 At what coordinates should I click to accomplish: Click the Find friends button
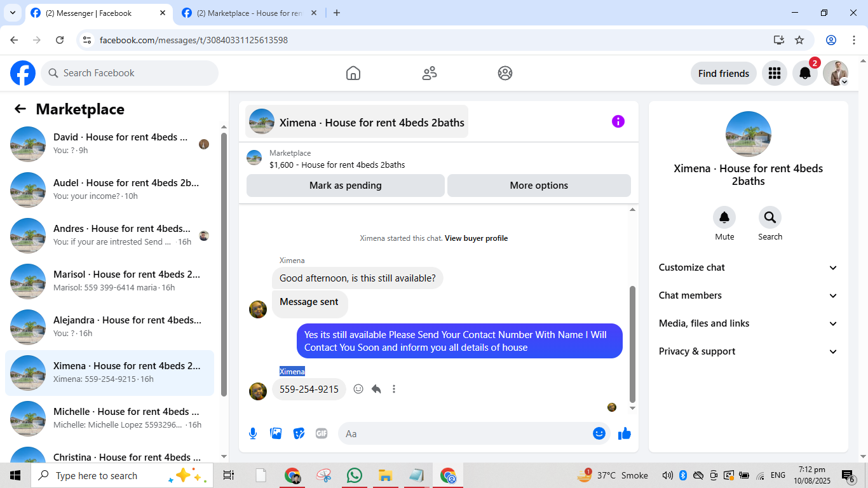[724, 73]
